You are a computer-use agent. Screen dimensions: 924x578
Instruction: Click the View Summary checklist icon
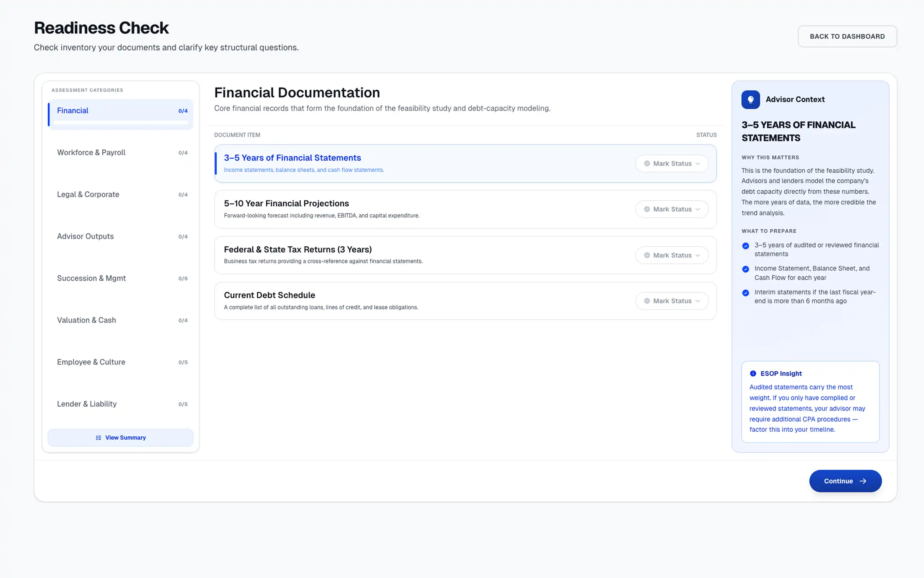pyautogui.click(x=99, y=438)
